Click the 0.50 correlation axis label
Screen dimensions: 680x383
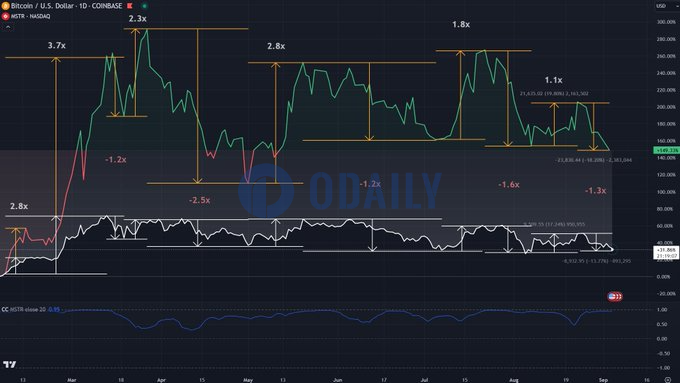tap(662, 324)
